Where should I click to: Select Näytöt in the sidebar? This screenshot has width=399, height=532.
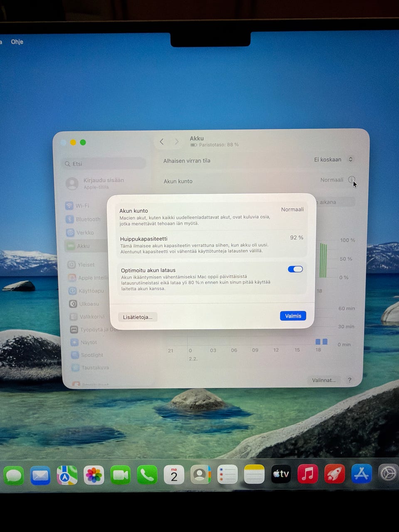84,342
